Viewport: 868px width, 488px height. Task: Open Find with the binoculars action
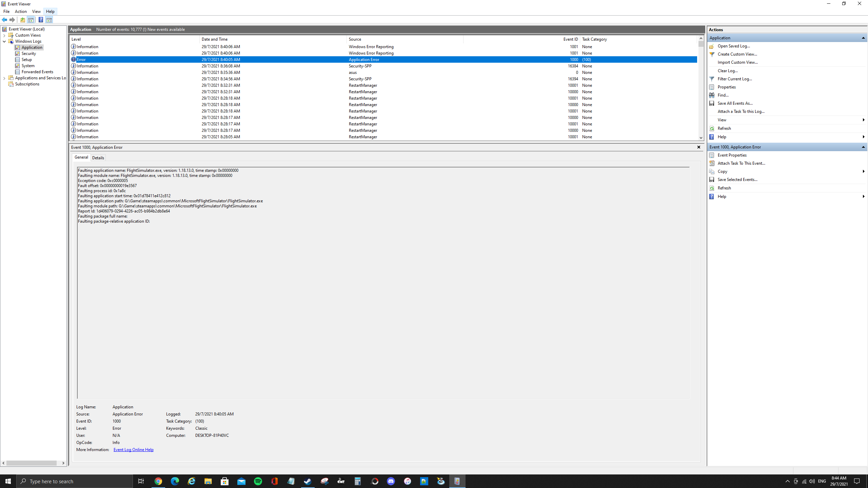[x=723, y=95]
